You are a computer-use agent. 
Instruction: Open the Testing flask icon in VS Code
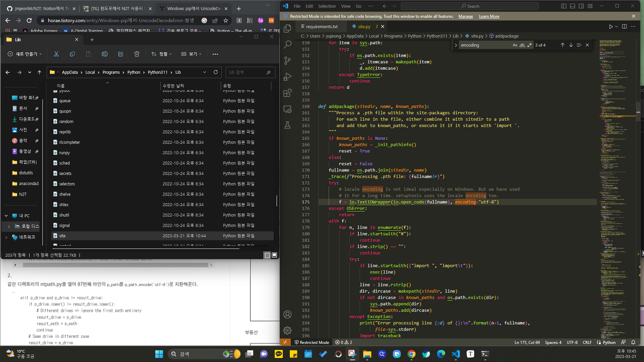(x=287, y=125)
